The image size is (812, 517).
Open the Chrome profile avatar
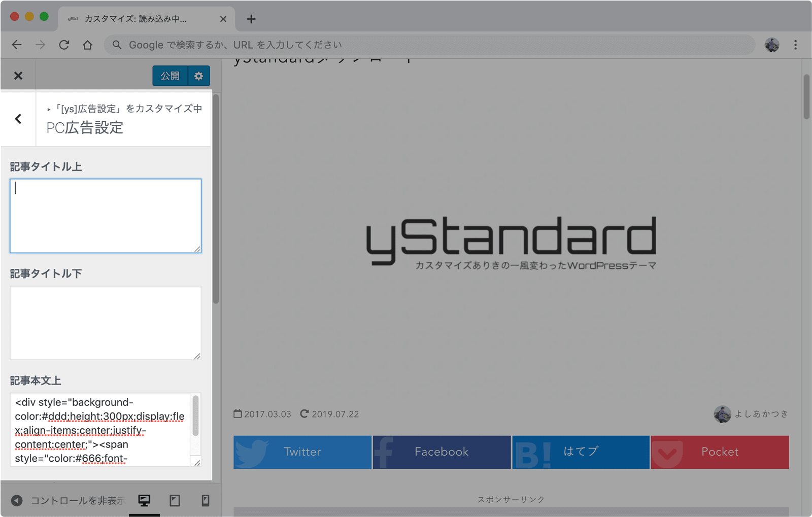point(772,45)
